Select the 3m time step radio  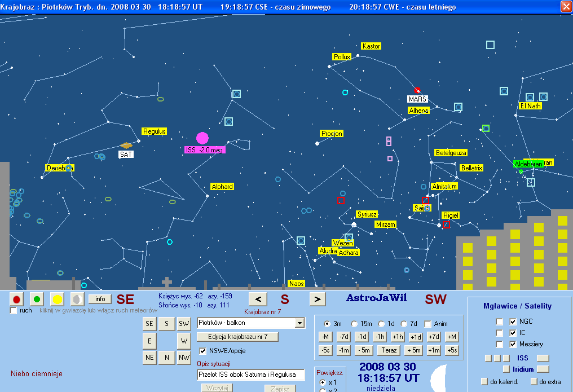[327, 324]
